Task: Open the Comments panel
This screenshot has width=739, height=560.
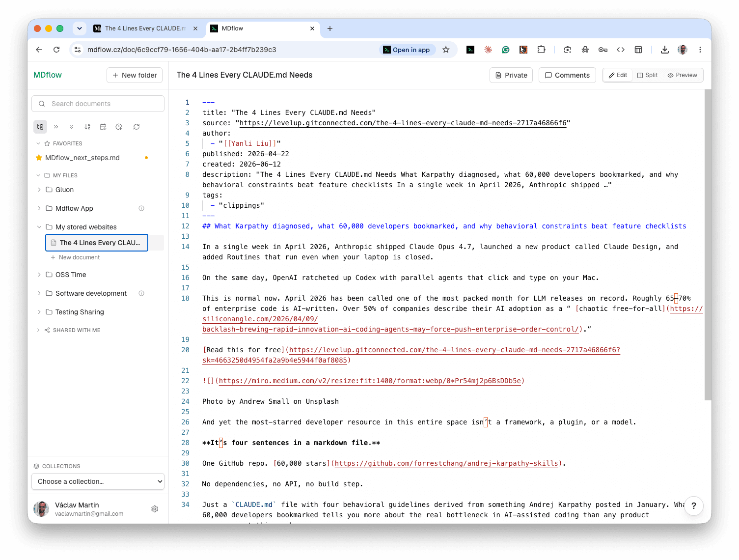Action: pyautogui.click(x=567, y=75)
